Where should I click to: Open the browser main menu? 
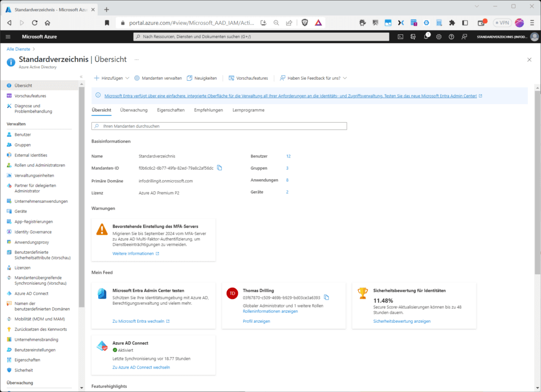pyautogui.click(x=532, y=23)
